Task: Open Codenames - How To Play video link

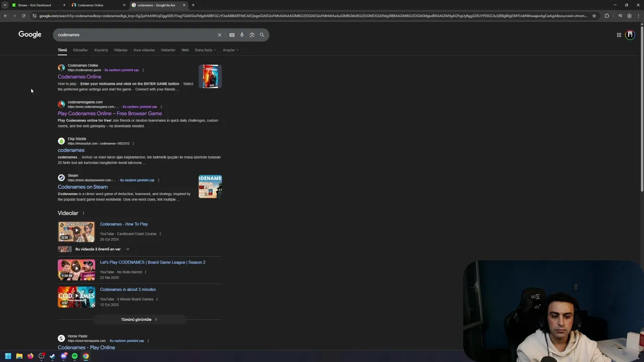Action: click(x=124, y=224)
